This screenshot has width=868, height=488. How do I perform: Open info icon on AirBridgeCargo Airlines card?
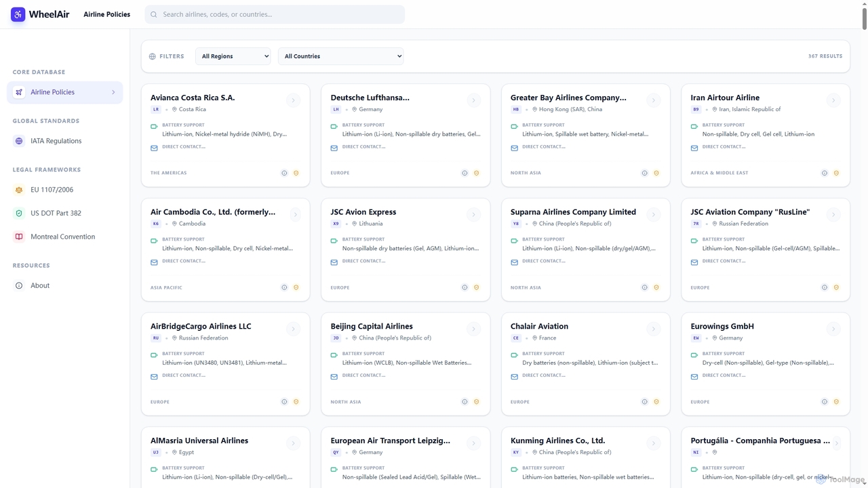pyautogui.click(x=284, y=402)
